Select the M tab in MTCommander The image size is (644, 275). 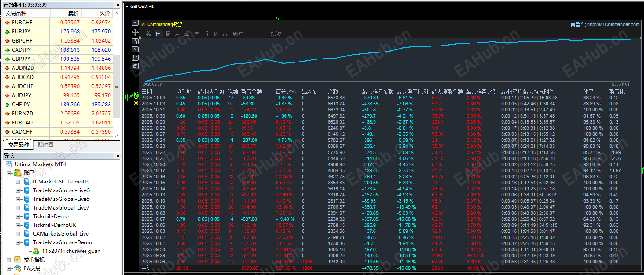tap(216, 34)
